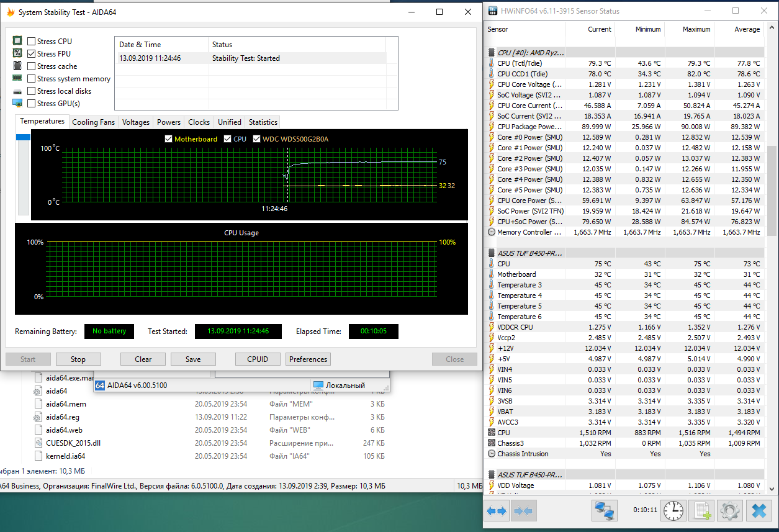Switch to the Cooling Fans tab
Screen dimensions: 779x532
[x=93, y=122]
